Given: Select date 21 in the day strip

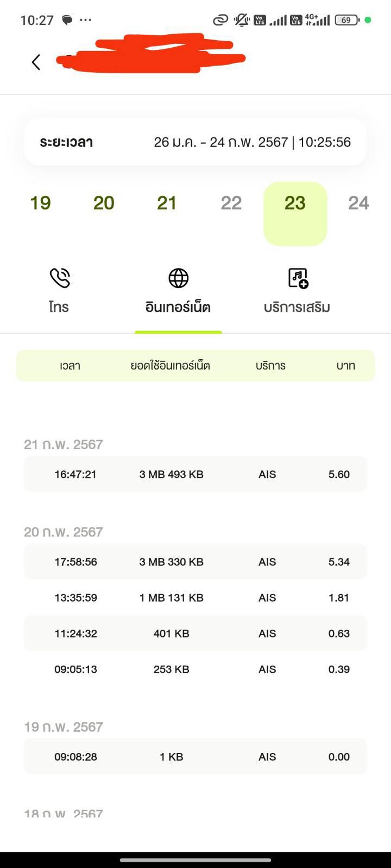Looking at the screenshot, I should [x=167, y=203].
